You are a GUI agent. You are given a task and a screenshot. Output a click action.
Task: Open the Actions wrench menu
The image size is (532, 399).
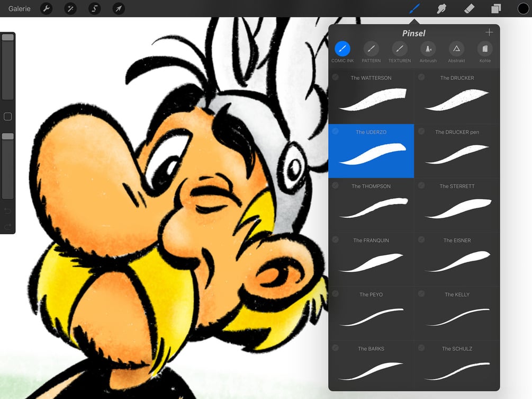47,8
